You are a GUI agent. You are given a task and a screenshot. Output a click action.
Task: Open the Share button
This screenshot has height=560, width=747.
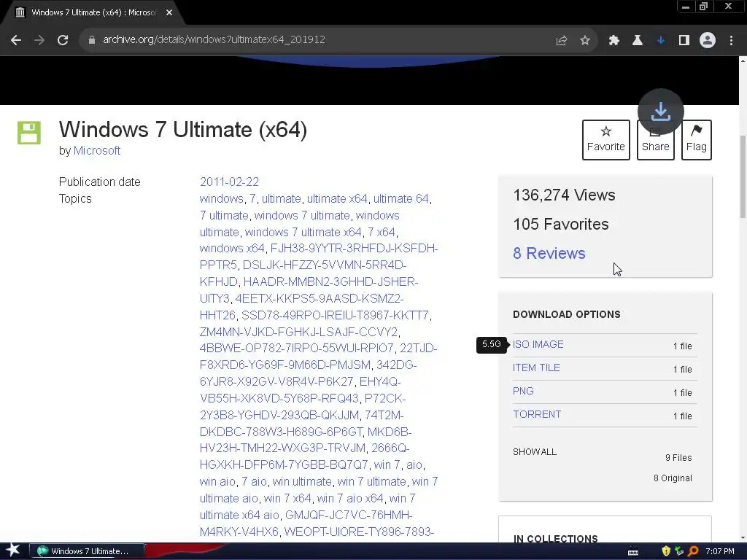pyautogui.click(x=656, y=146)
